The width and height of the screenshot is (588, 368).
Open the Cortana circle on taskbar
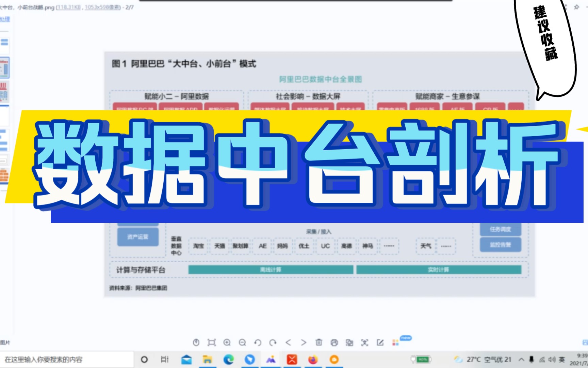[x=144, y=359]
